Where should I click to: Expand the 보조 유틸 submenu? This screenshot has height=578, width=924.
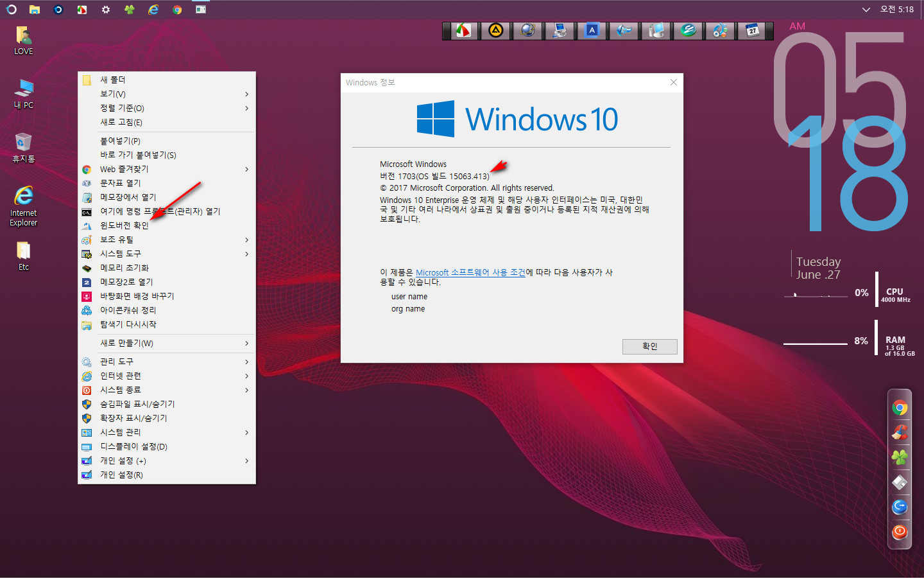click(x=167, y=240)
